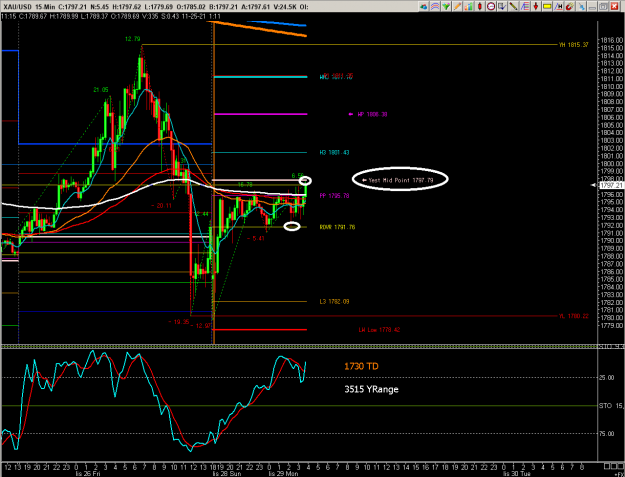The width and height of the screenshot is (625, 477).
Task: Click the red circle clock icon
Action: coord(491,6)
